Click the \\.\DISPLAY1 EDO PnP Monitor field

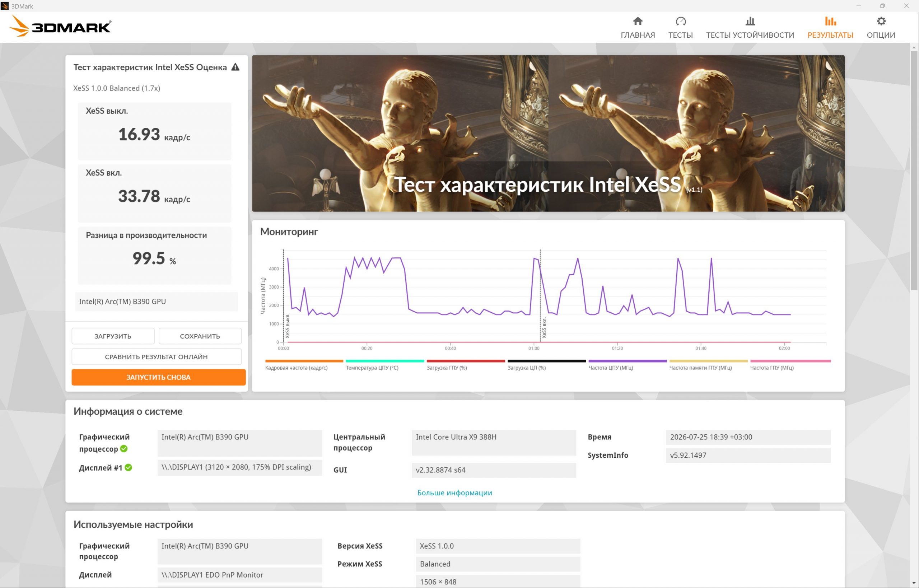[x=240, y=575]
